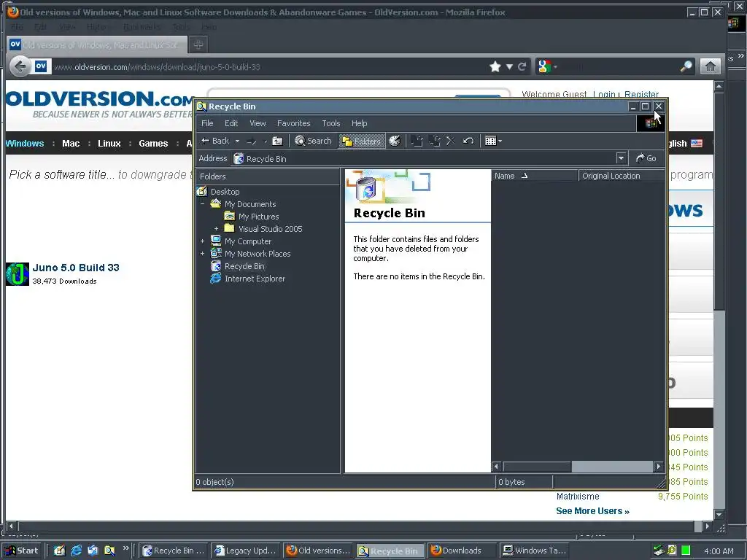
Task: Reload the page in Firefox
Action: tap(522, 66)
